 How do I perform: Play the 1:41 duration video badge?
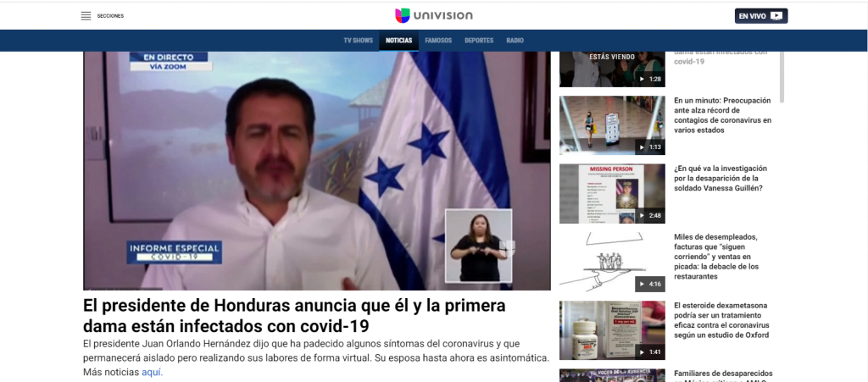(x=650, y=352)
